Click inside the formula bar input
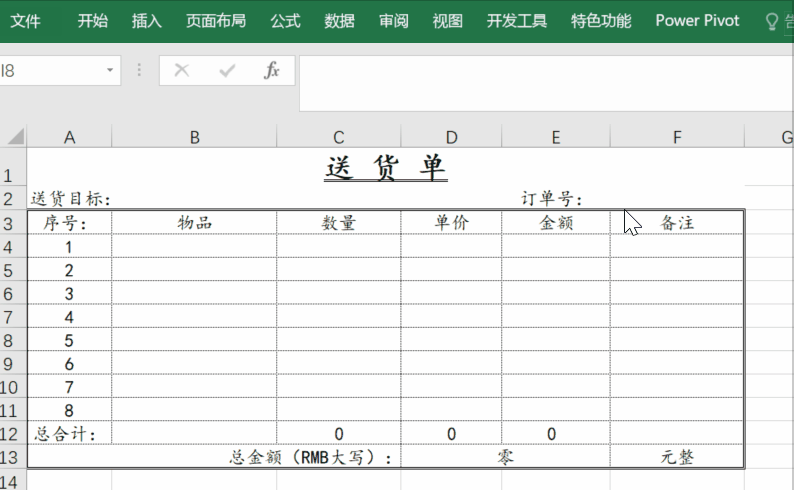794x490 pixels. [x=546, y=84]
